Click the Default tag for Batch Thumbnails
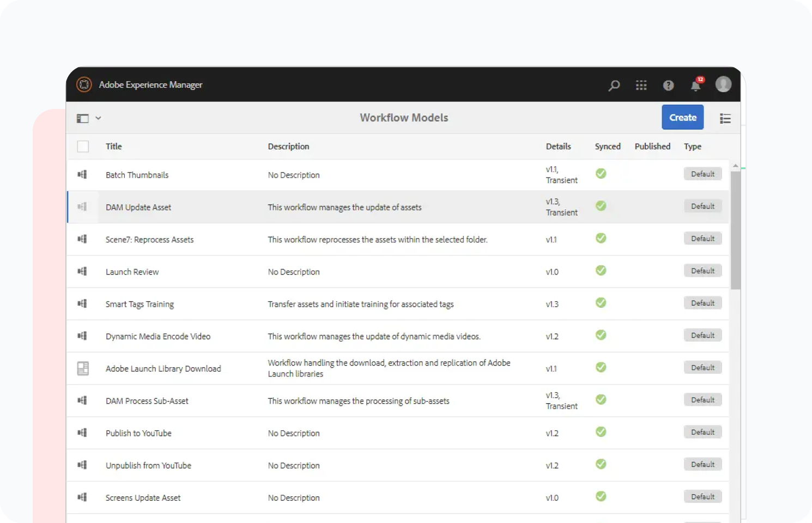812x523 pixels. pos(703,174)
